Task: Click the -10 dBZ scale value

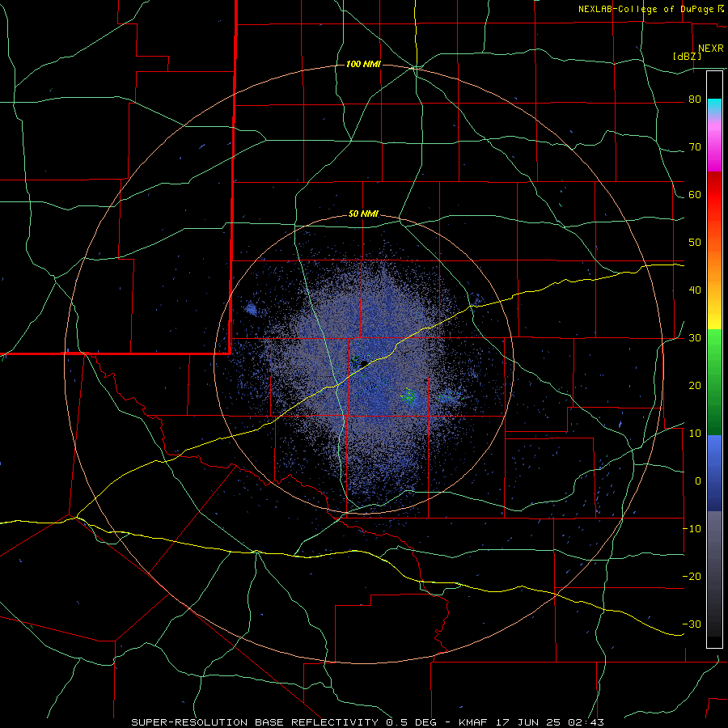Action: pos(692,529)
